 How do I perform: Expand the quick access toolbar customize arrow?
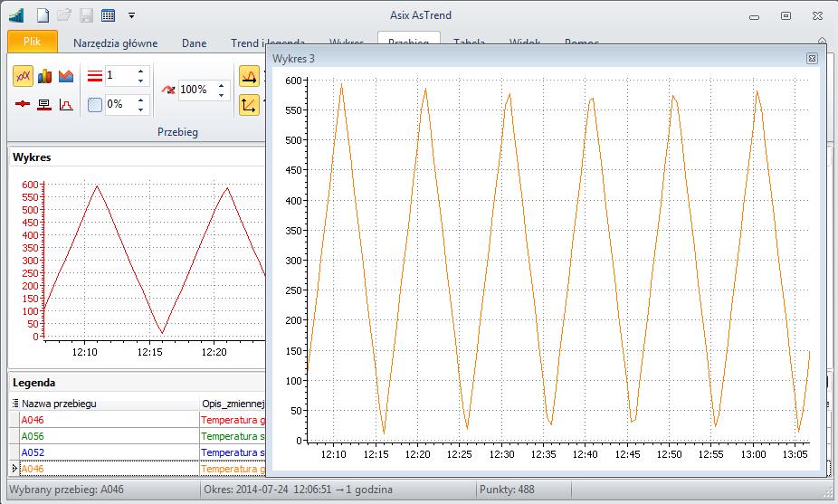click(131, 16)
